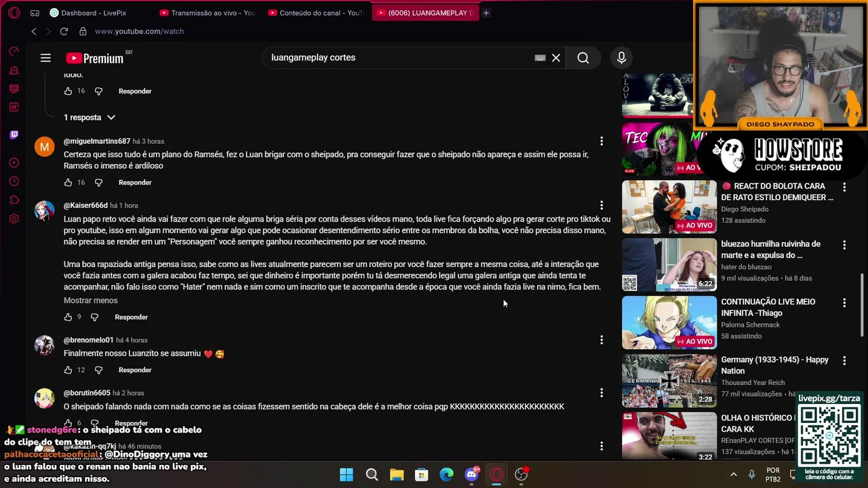Reload the page
Viewport: 868px width, 488px height.
64,31
